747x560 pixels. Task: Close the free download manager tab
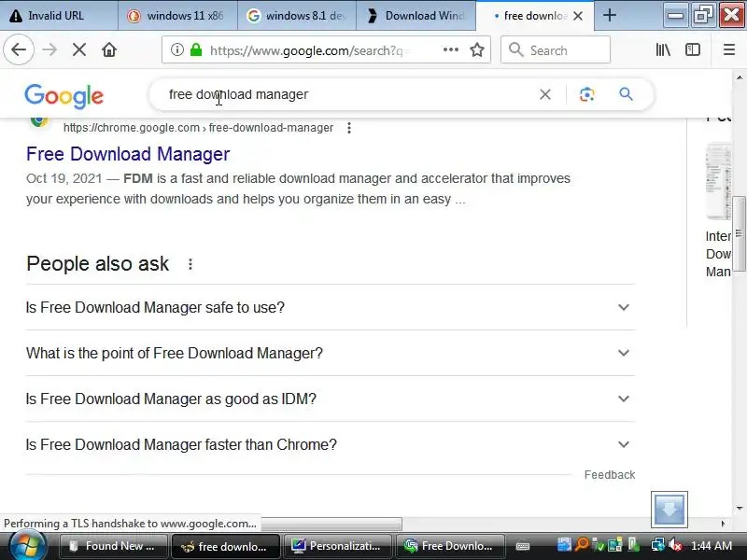click(x=578, y=16)
